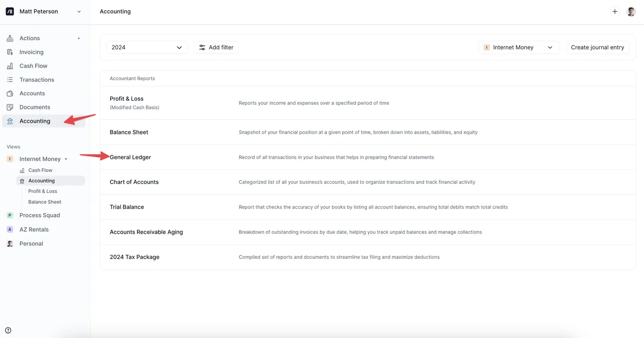Open the General Ledger report
This screenshot has width=644, height=338.
(368, 157)
